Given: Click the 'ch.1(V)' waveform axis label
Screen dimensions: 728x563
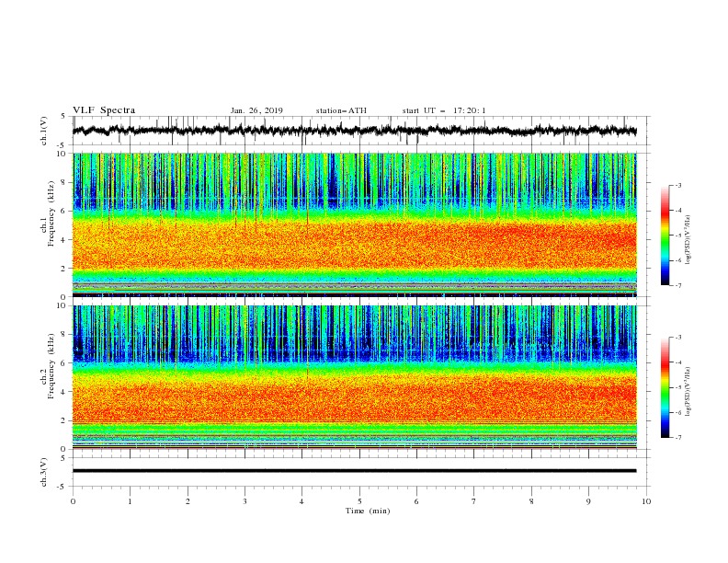Looking at the screenshot, I should (x=44, y=131).
